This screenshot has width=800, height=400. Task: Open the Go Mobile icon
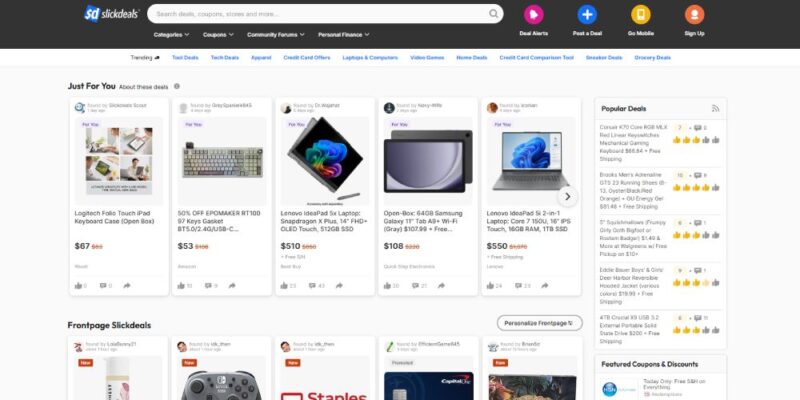coord(641,14)
